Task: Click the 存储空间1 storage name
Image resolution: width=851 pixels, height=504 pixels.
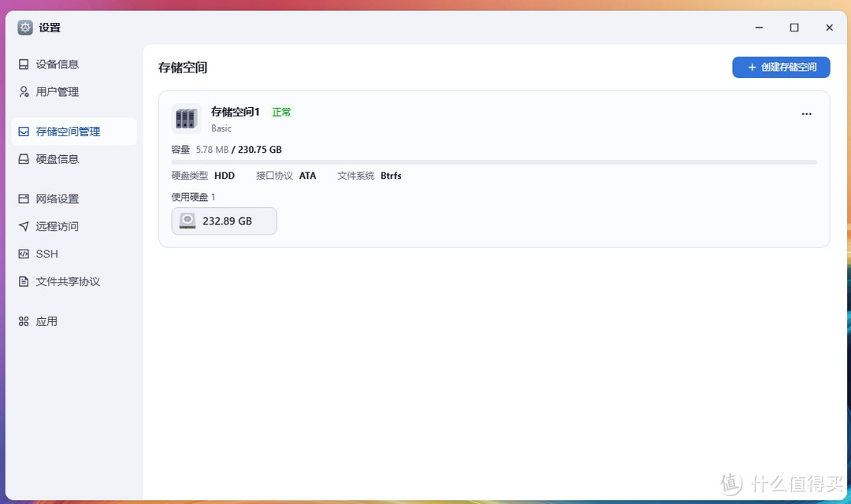Action: (234, 112)
